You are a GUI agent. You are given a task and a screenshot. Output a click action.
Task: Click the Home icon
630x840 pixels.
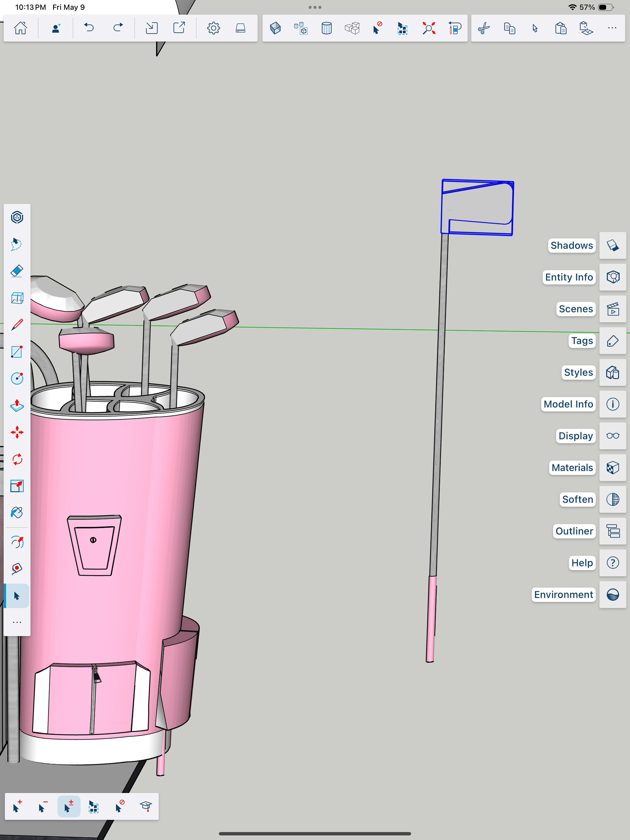click(x=20, y=28)
